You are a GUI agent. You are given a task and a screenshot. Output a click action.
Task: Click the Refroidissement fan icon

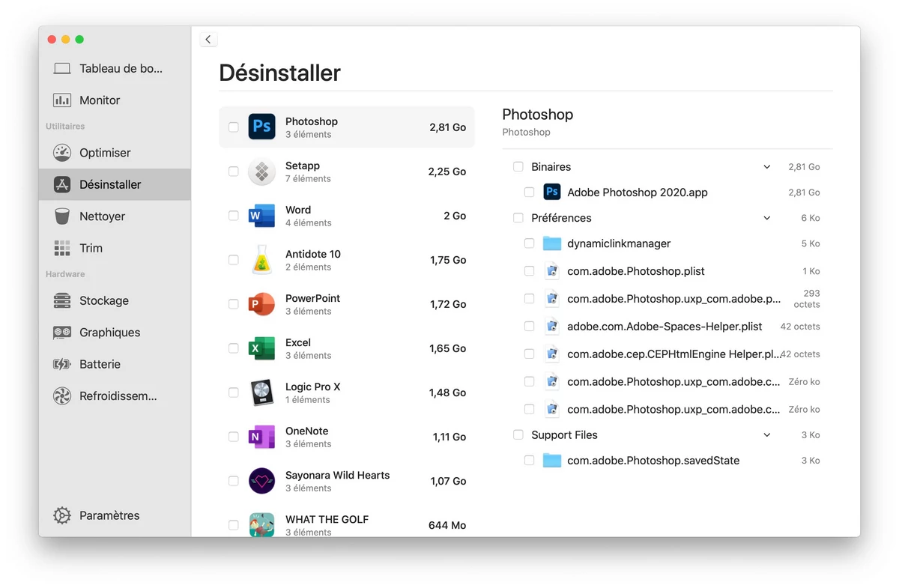pyautogui.click(x=62, y=396)
